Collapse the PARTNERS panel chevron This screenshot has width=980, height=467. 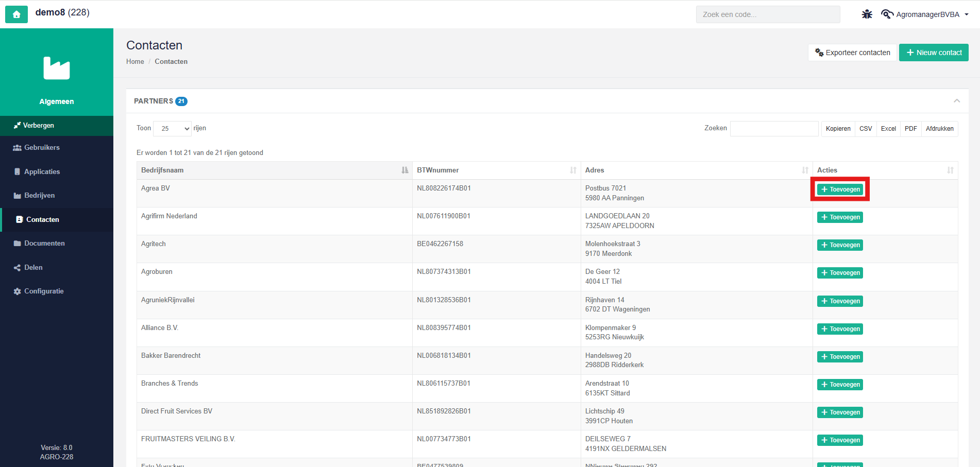957,101
